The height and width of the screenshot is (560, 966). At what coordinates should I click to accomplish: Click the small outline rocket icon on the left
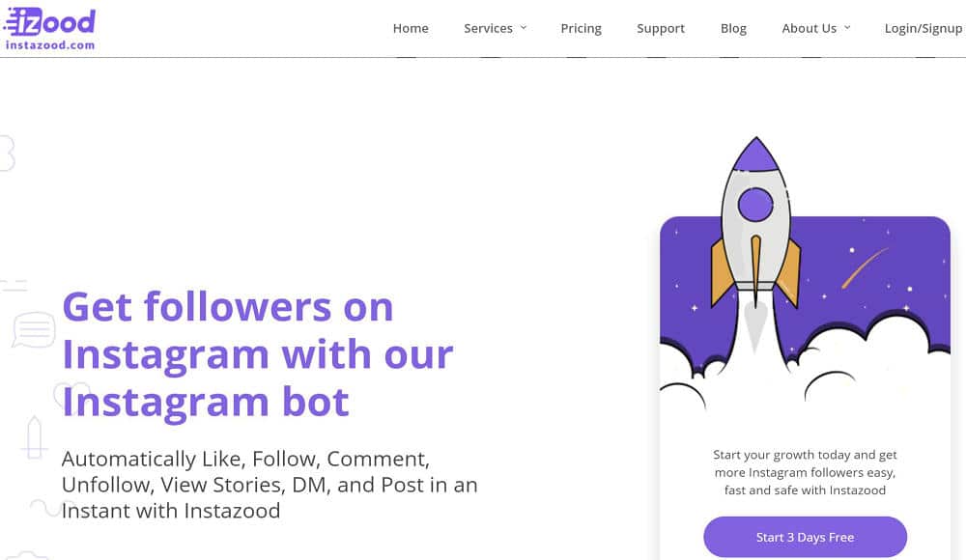(x=34, y=436)
